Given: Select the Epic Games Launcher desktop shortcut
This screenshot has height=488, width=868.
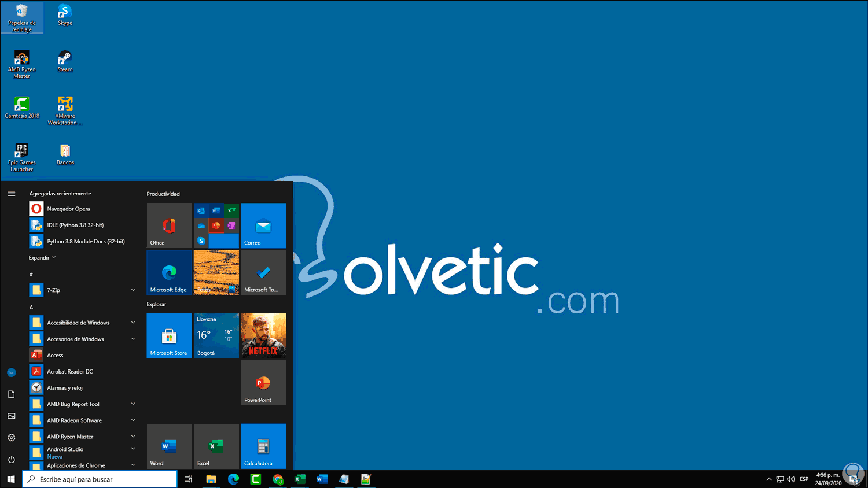Looking at the screenshot, I should click(22, 158).
